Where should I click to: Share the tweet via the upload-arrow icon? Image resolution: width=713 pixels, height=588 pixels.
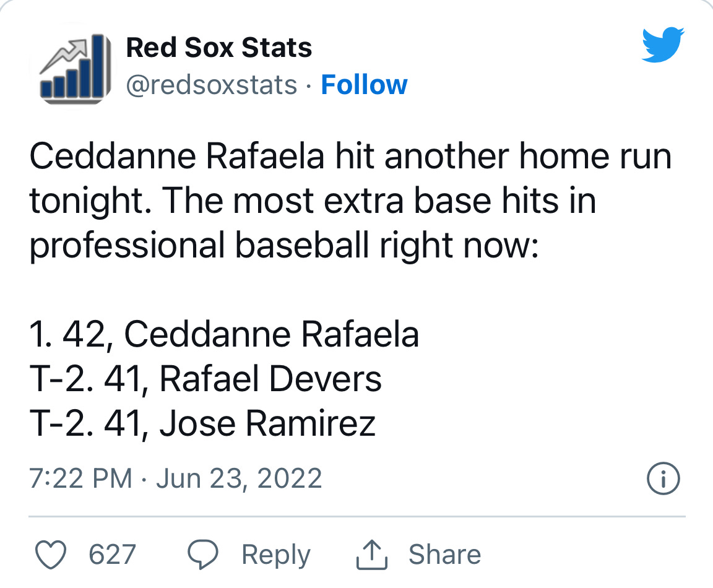[x=372, y=553]
